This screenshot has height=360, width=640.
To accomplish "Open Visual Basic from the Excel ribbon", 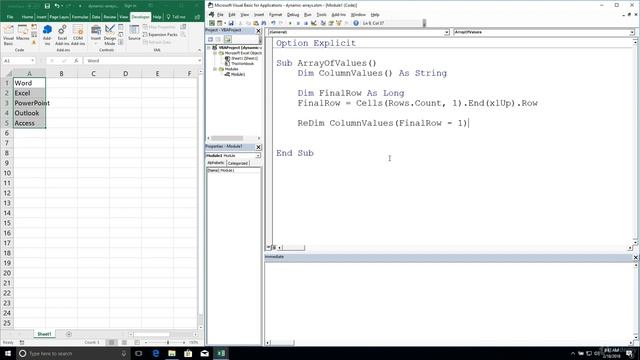I will (x=8, y=35).
